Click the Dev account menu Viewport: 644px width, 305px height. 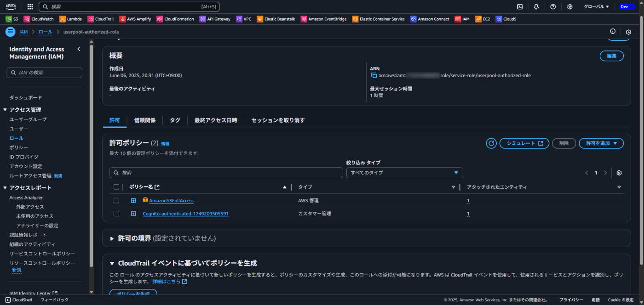(x=627, y=7)
